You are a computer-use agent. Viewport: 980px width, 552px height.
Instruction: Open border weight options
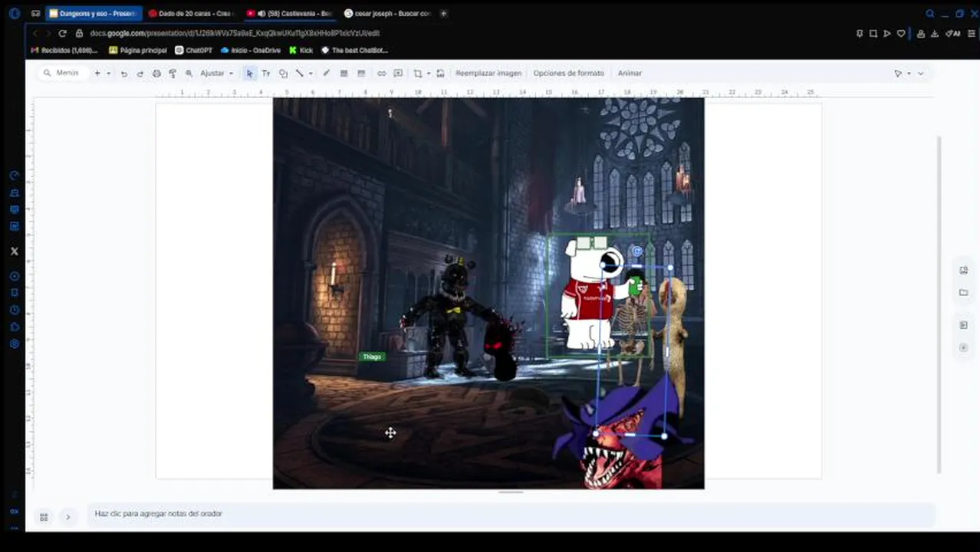point(344,74)
